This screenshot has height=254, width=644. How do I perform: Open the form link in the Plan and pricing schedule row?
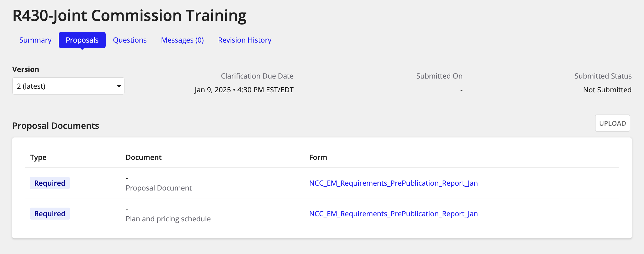(x=393, y=214)
